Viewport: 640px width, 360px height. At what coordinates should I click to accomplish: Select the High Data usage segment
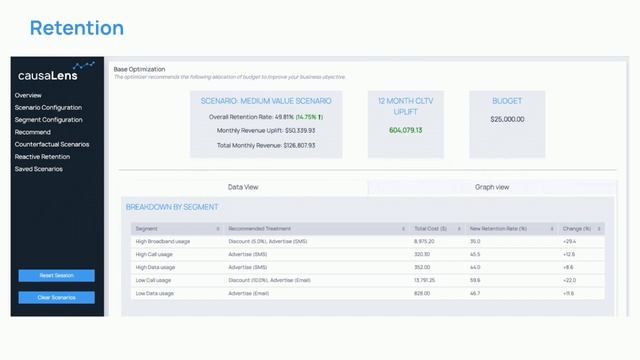pyautogui.click(x=155, y=267)
